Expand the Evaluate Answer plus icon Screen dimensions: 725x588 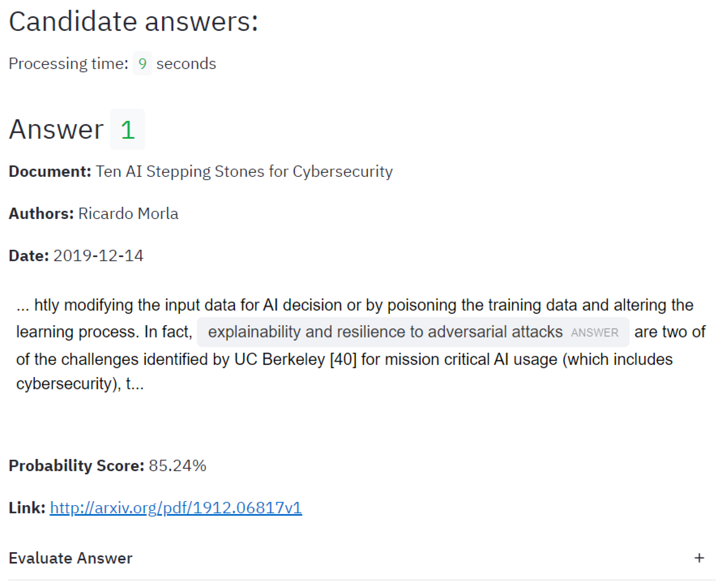point(699,558)
